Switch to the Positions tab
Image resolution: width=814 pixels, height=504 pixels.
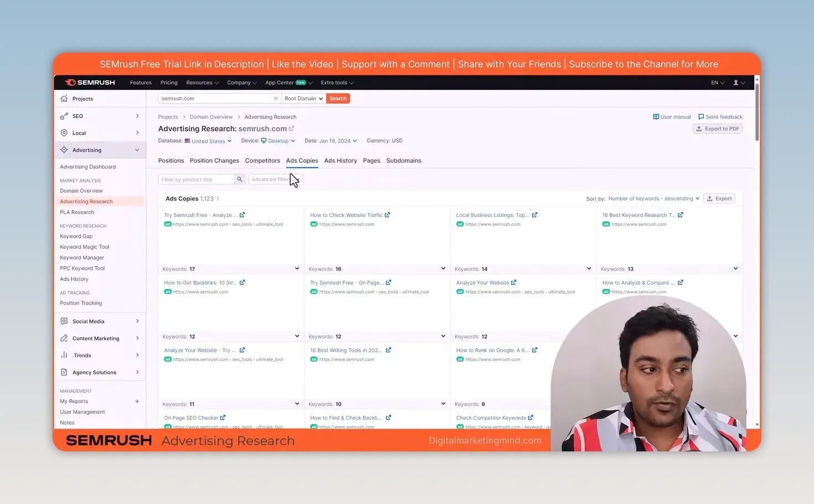click(x=171, y=161)
